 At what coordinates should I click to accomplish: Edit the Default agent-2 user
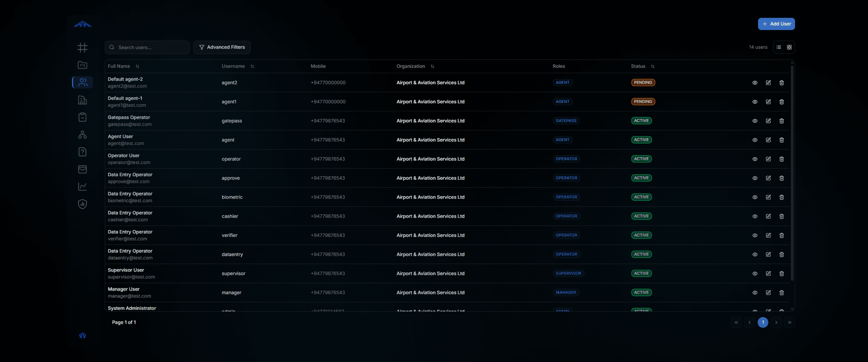pos(768,83)
